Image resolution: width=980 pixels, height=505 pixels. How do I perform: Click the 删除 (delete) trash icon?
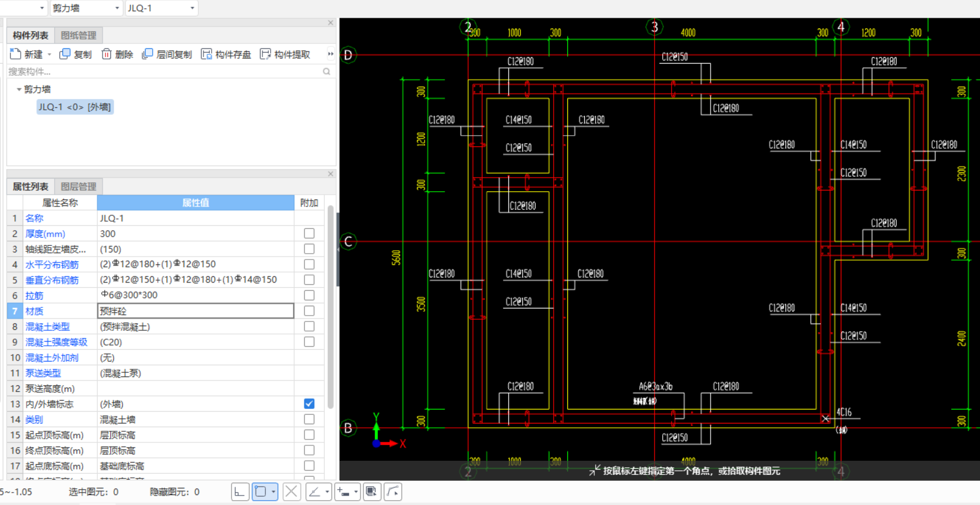coord(107,54)
